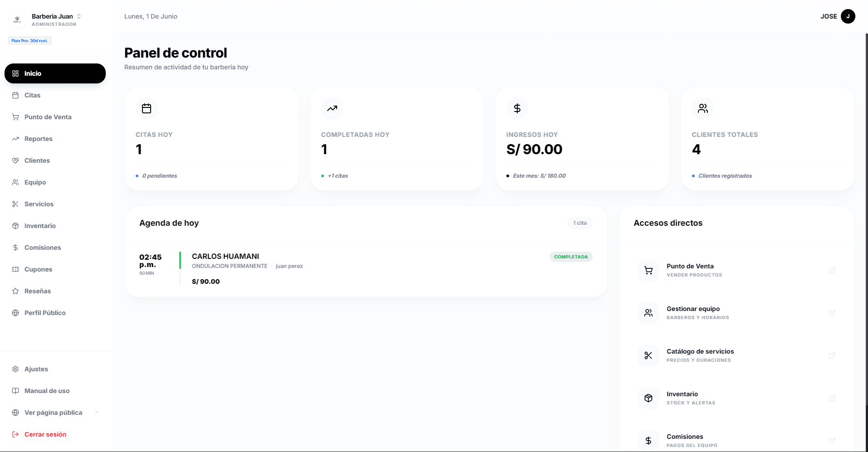Viewport: 868px width, 452px height.
Task: Click the ONDULACION PERMANENTE service text
Action: pos(230,266)
